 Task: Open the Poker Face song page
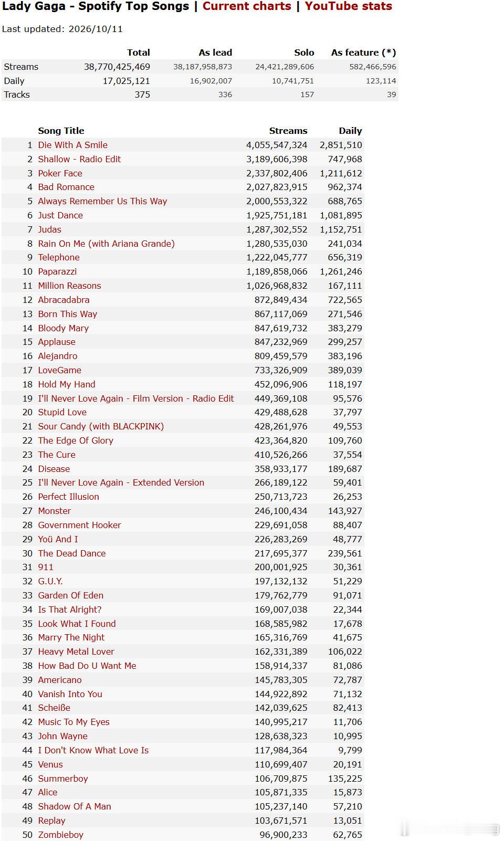click(60, 173)
